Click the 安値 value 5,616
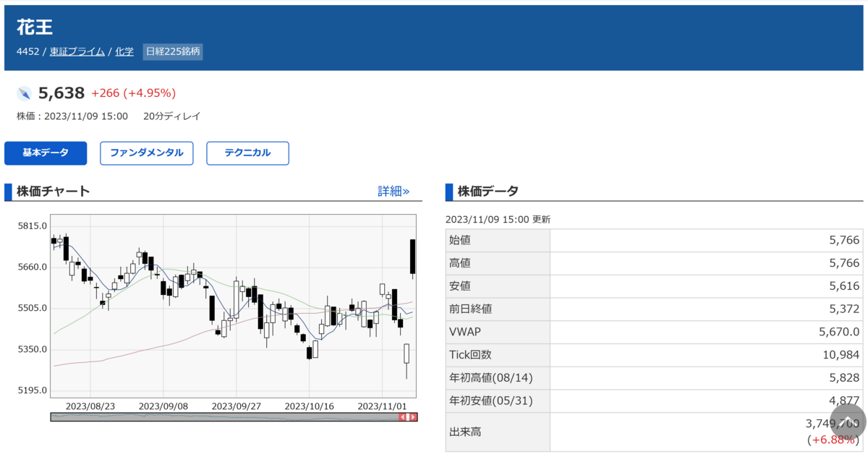The width and height of the screenshot is (868, 454). 844,287
